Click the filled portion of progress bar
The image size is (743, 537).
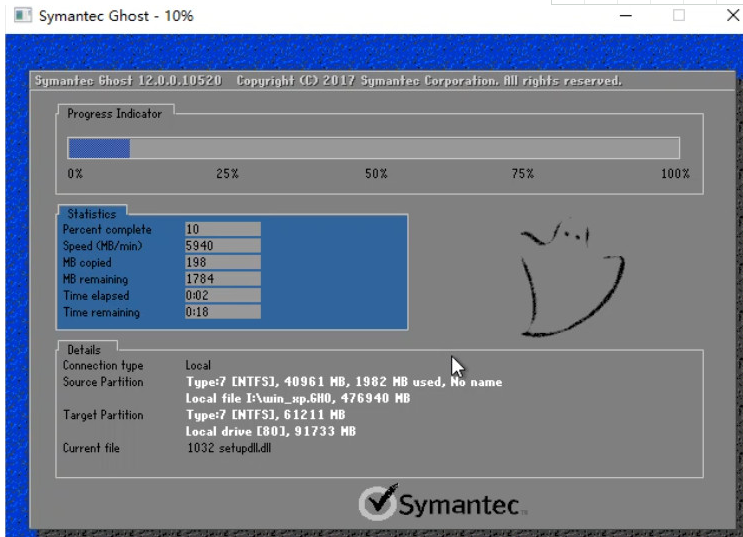coord(98,148)
